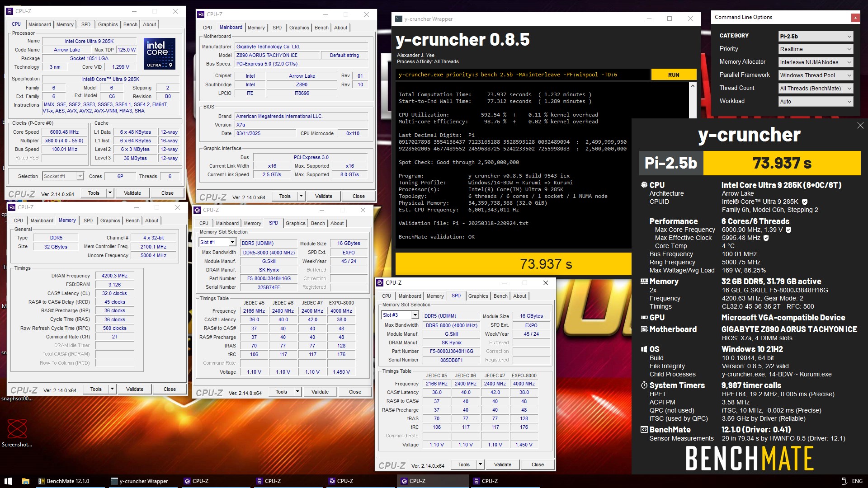868x488 pixels.
Task: Open Socket #1 selection dropdown
Action: [x=63, y=176]
